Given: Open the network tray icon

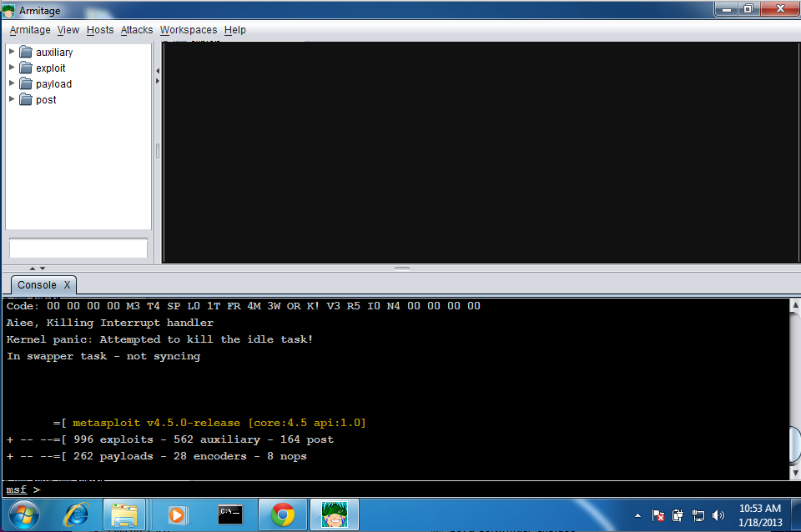Looking at the screenshot, I should 698,515.
